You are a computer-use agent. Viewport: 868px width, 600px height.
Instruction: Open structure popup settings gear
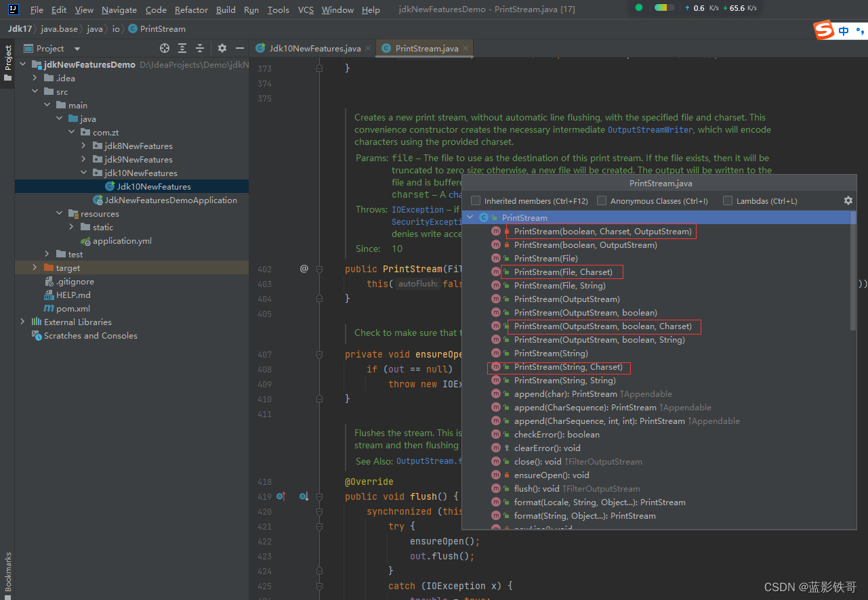(x=848, y=200)
